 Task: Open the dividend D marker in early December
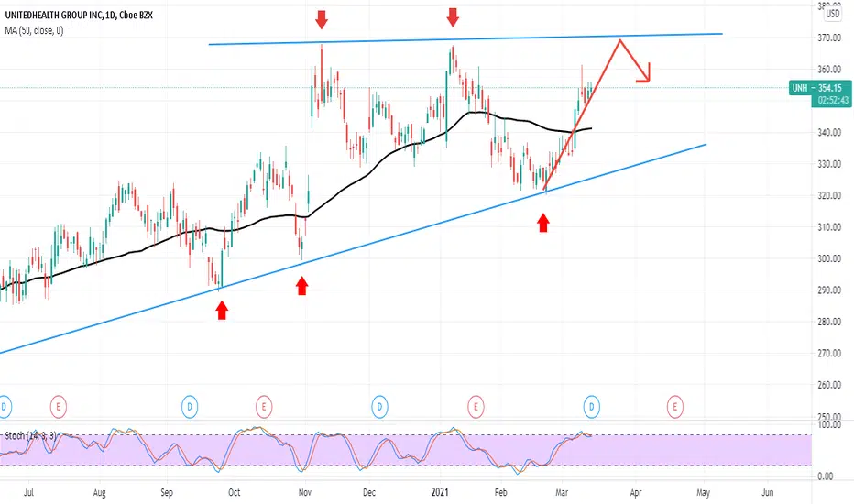coord(379,407)
